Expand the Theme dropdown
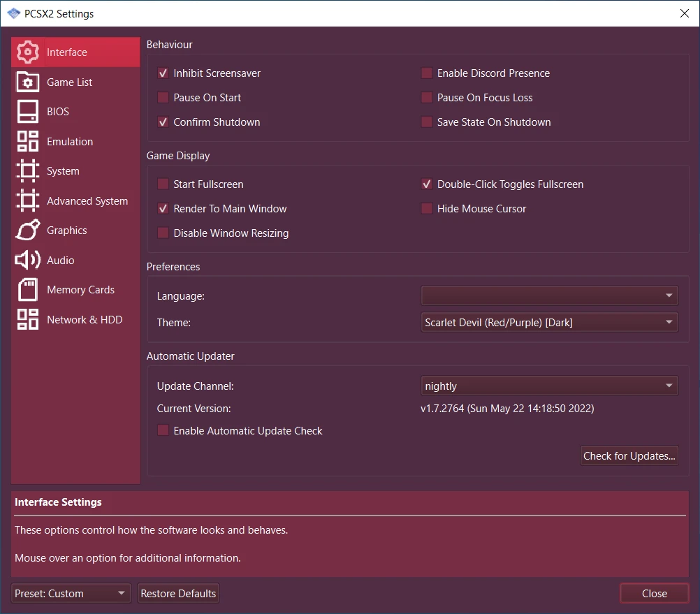Screen dimensions: 700x614 [x=549, y=323]
